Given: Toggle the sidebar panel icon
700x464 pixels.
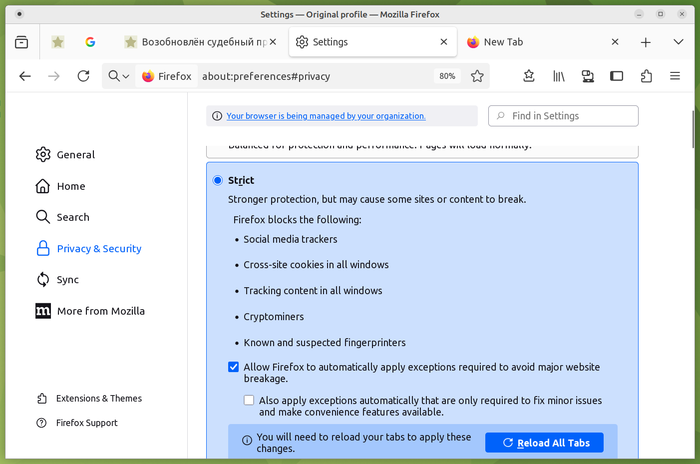Looking at the screenshot, I should (x=617, y=76).
